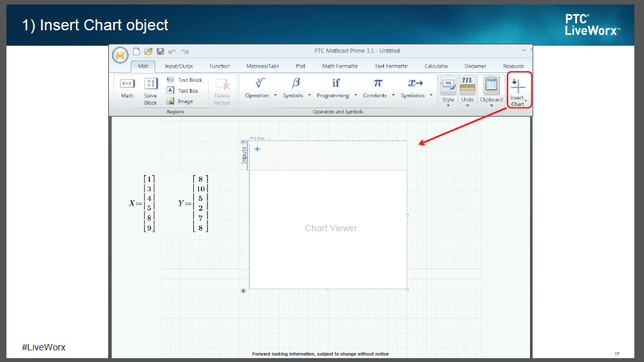The image size is (644, 362).
Task: Open the Operators palette
Action: 258,88
